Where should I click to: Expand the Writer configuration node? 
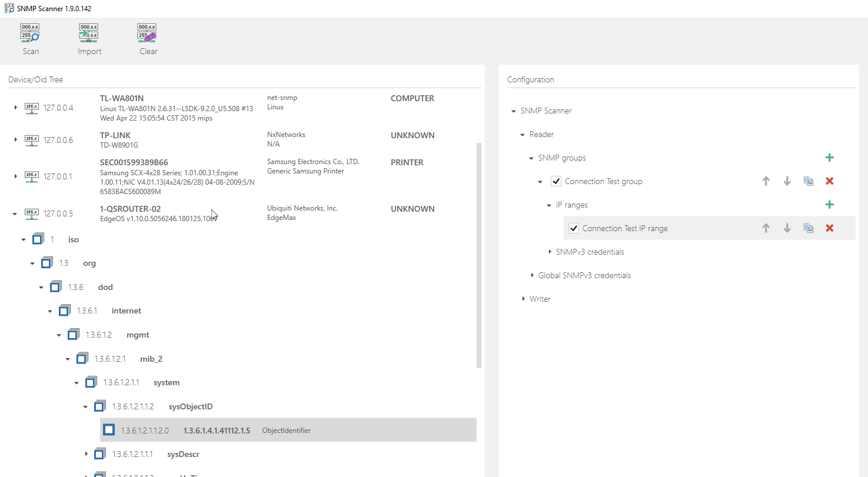523,299
